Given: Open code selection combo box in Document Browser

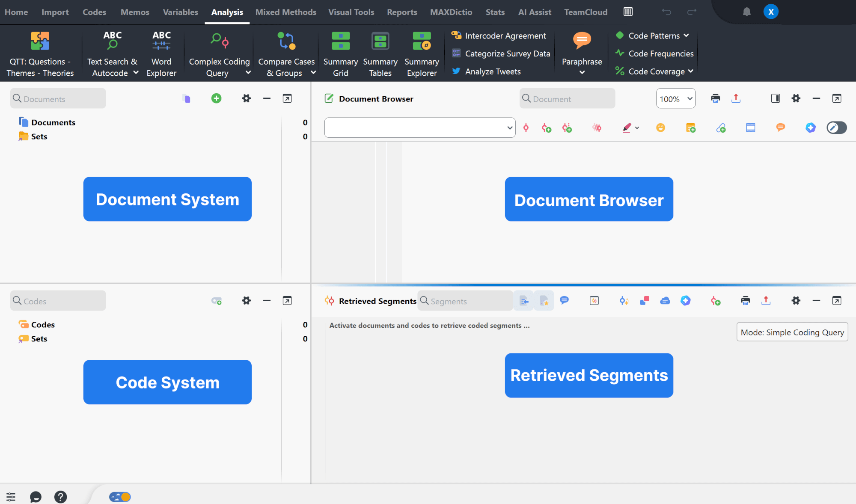Looking at the screenshot, I should 419,127.
